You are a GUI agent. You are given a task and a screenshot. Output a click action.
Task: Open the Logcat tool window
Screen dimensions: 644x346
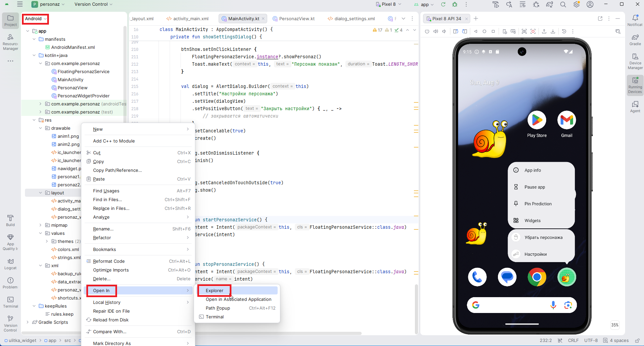[10, 264]
